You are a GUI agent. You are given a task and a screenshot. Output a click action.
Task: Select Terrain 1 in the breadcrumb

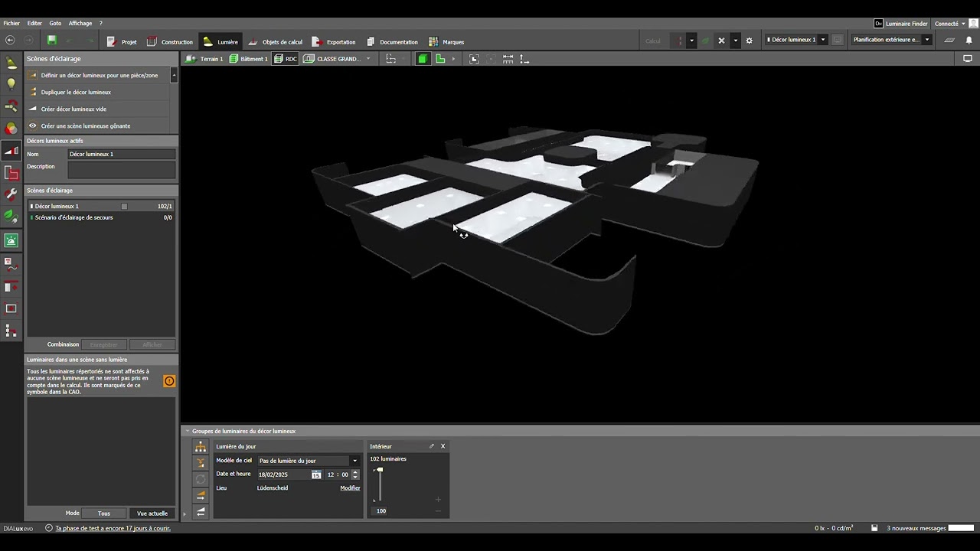pos(205,59)
